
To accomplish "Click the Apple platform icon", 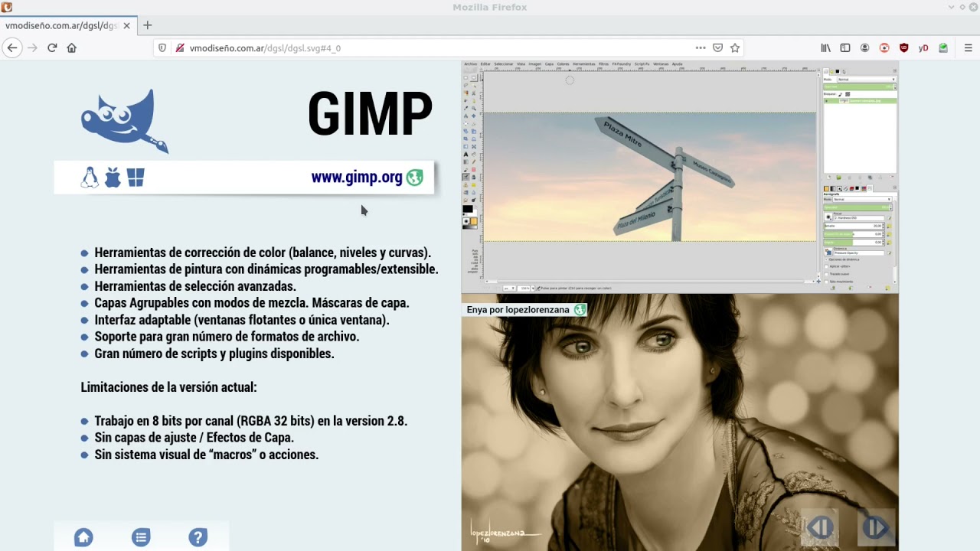I will pos(113,178).
